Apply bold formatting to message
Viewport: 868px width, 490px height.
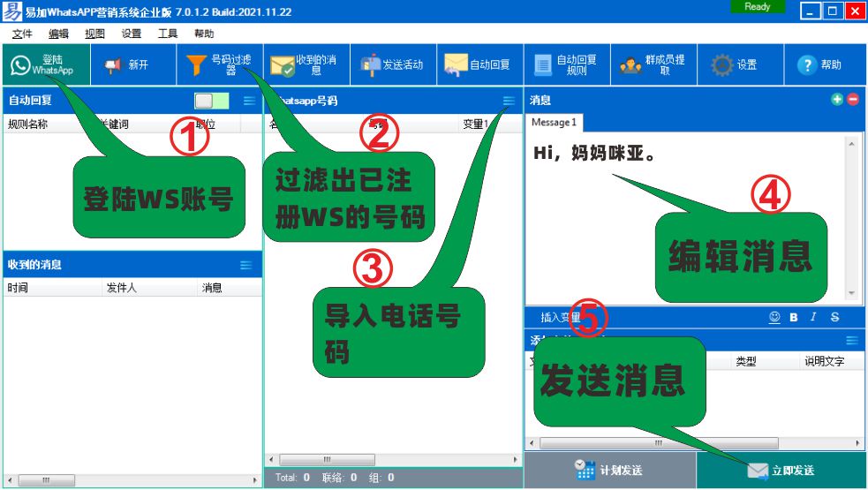pos(794,317)
